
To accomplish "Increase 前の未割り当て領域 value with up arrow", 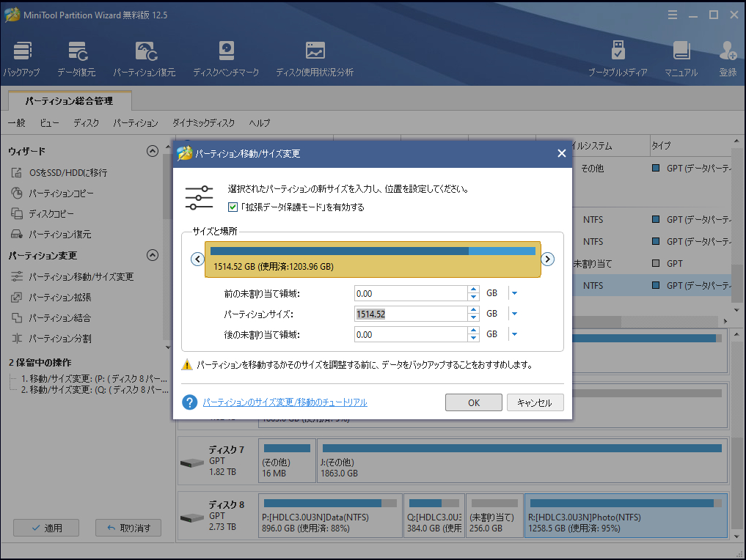I will pyautogui.click(x=473, y=290).
